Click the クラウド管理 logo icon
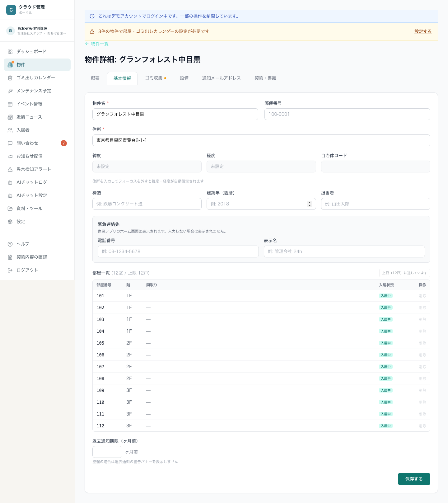This screenshot has width=448, height=503. pyautogui.click(x=11, y=10)
